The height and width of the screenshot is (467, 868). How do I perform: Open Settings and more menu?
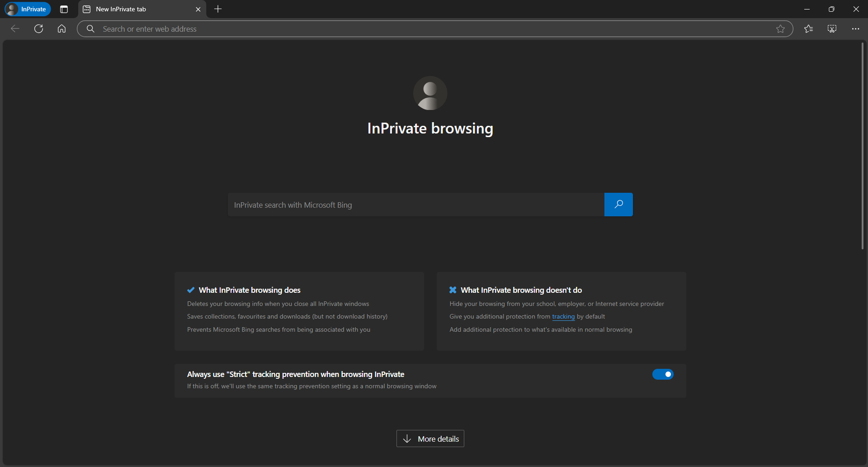tap(856, 29)
